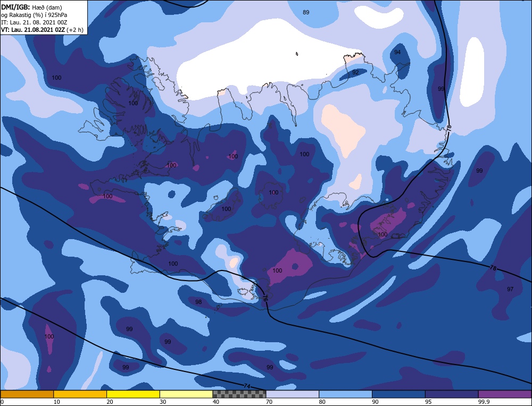Click the humidity value '97' on the map

pyautogui.click(x=510, y=289)
